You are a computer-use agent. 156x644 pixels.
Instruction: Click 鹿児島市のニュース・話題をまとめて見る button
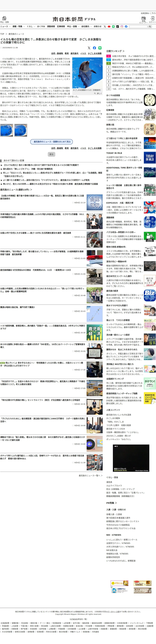[x=51, y=142]
